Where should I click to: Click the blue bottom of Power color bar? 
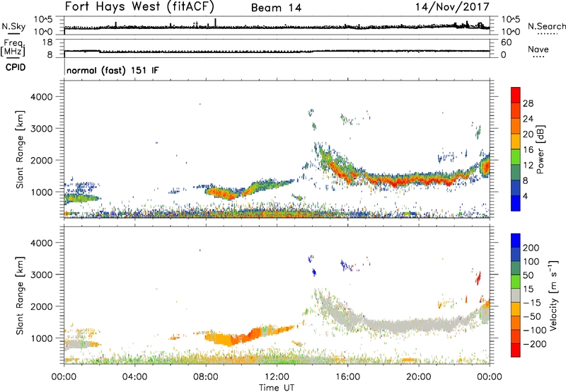point(516,203)
